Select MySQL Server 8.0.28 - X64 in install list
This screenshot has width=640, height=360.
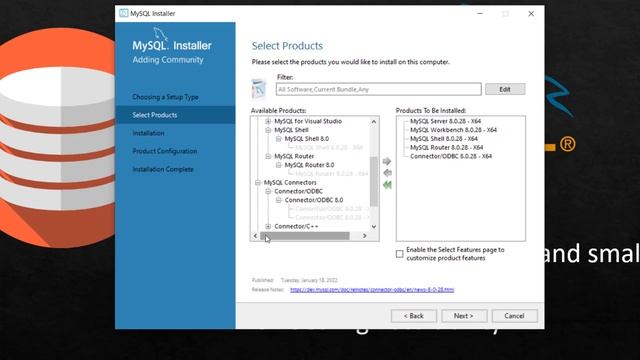point(445,121)
